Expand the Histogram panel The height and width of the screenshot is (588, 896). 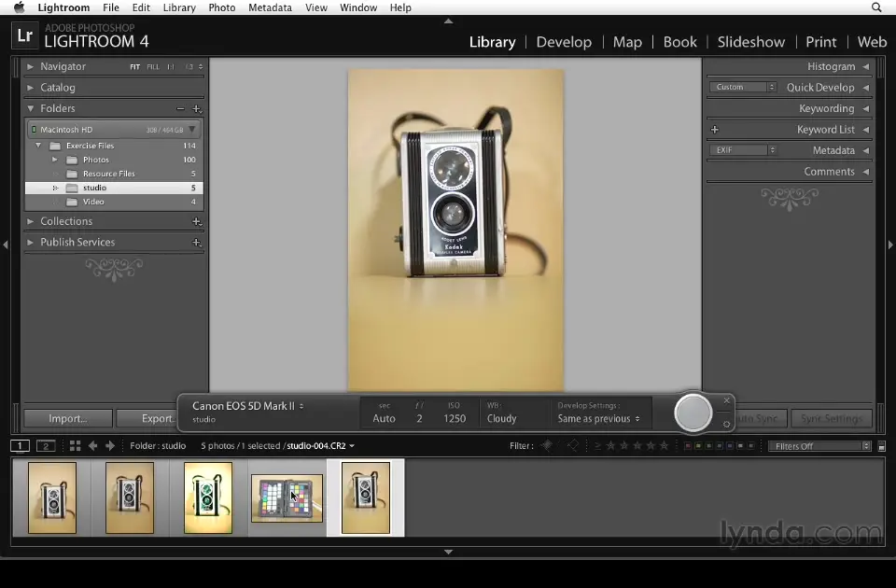click(866, 66)
